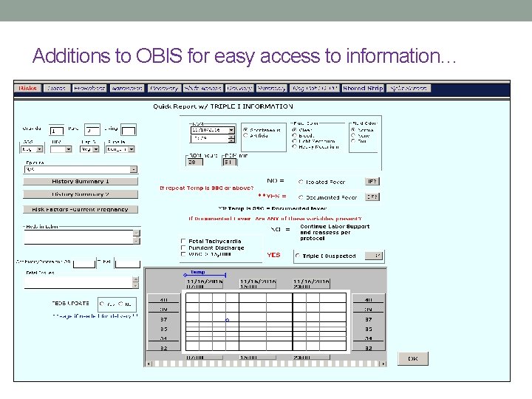This screenshot has width=532, height=399.
Task: Click the History Summary 2 button
Action: (x=81, y=194)
